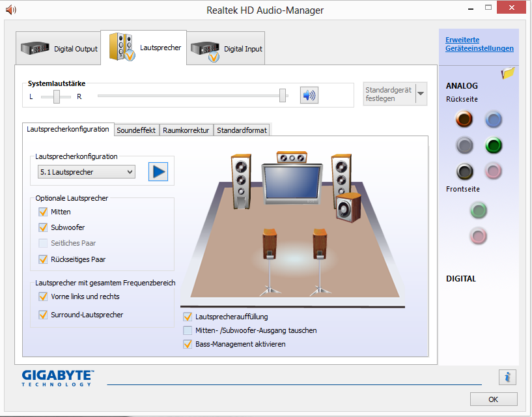The width and height of the screenshot is (532, 417).
Task: Toggle the Seitliches Paar checkbox
Action: click(x=43, y=243)
